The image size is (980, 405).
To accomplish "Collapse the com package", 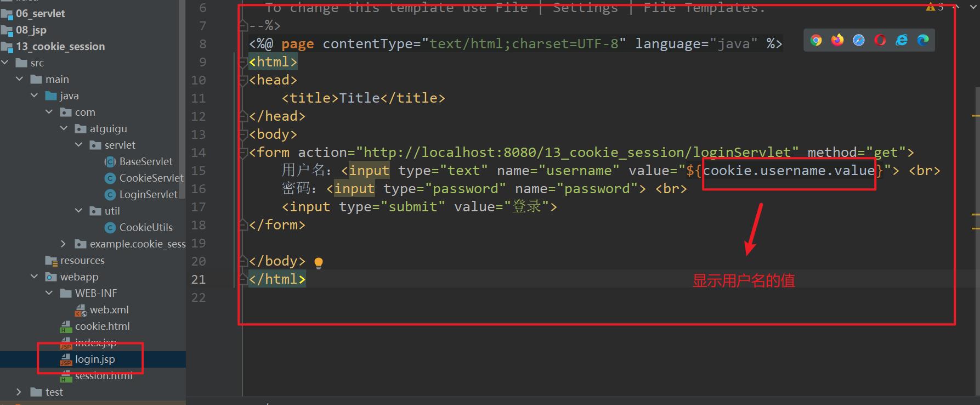I will [49, 112].
